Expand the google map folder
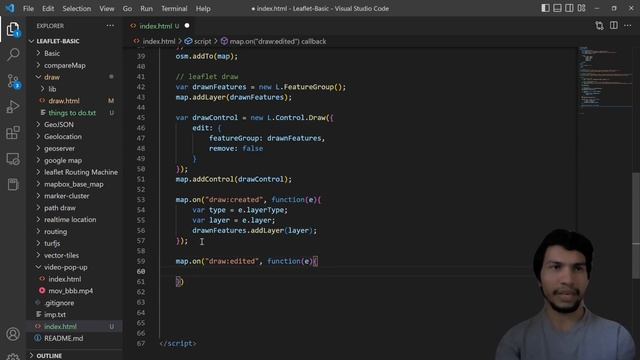Viewport: 640px width, 360px height. 63,160
